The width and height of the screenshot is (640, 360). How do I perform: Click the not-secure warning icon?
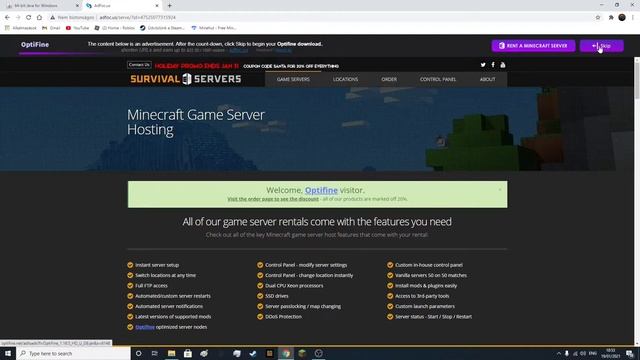pyautogui.click(x=53, y=18)
